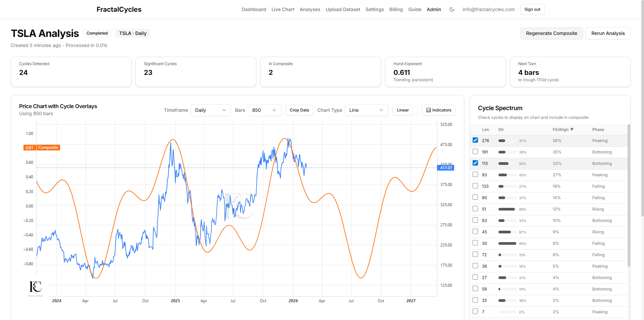This screenshot has width=644, height=320.
Task: Check the 30-length cycle checkbox
Action: click(x=475, y=243)
